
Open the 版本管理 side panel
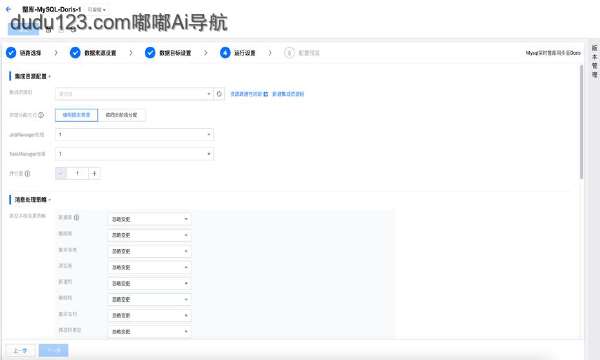pyautogui.click(x=595, y=61)
